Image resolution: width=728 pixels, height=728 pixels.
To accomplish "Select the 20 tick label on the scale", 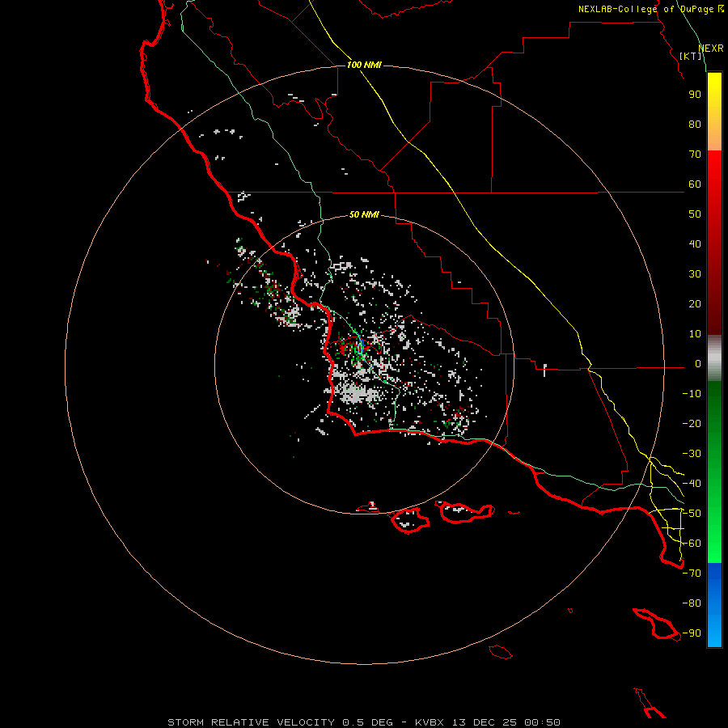I will (x=695, y=304).
